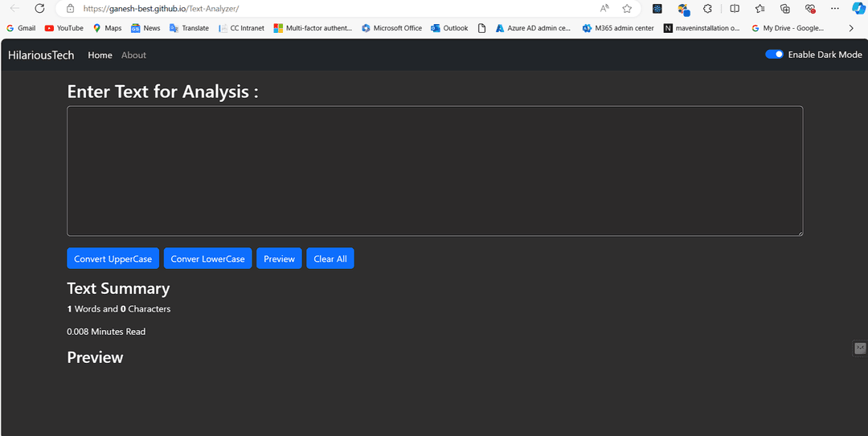Go to the Home nav item

point(100,55)
